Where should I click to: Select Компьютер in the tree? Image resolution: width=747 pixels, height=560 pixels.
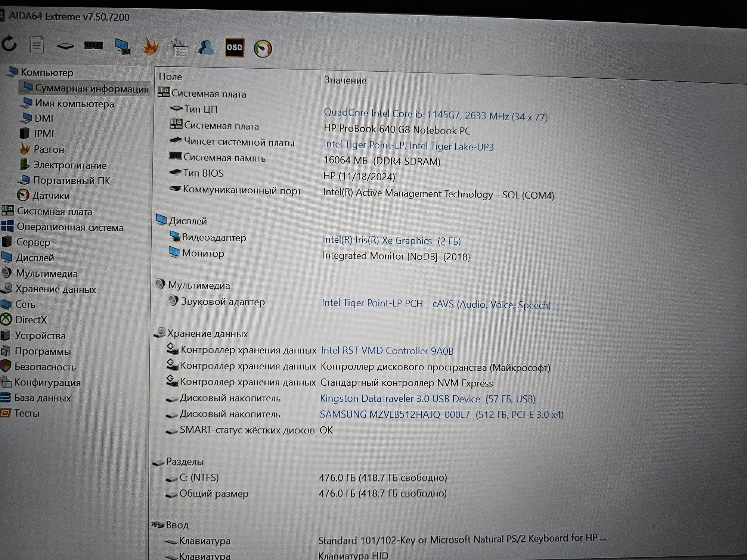[x=47, y=72]
